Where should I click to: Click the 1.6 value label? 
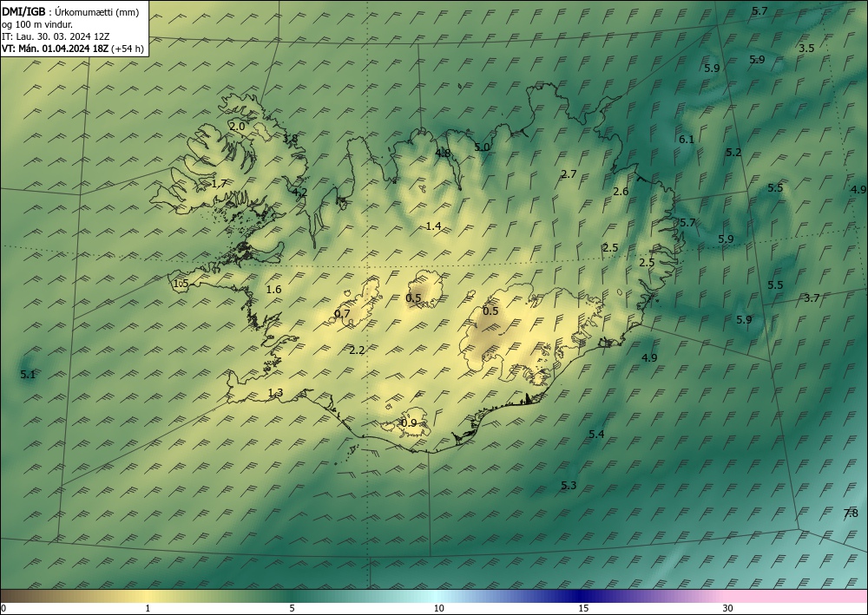(273, 289)
